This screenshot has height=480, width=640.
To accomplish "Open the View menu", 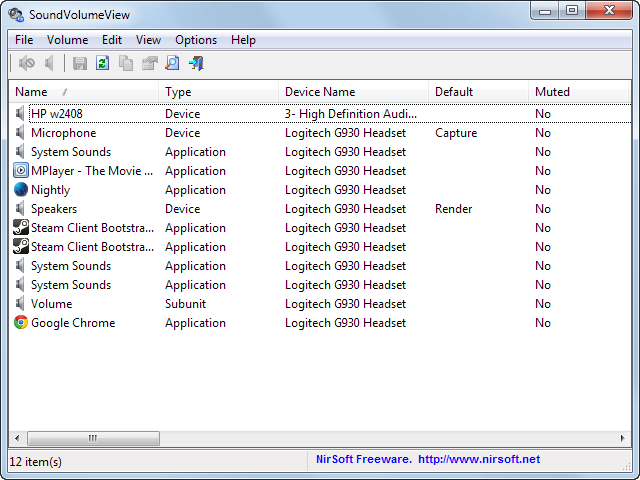I will pos(148,40).
